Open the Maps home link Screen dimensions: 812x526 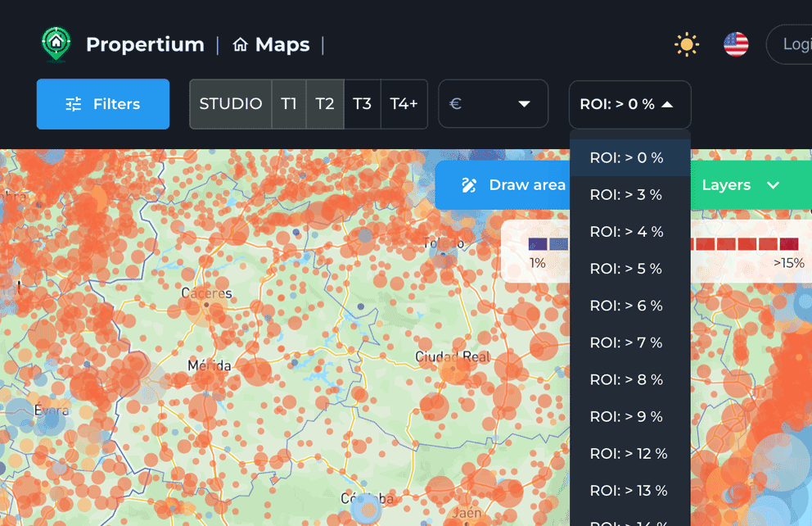pos(271,44)
